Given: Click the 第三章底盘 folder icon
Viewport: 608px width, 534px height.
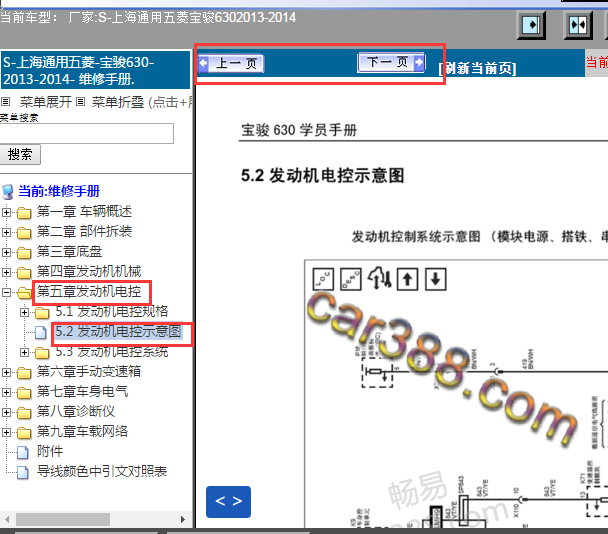Looking at the screenshot, I should [x=24, y=253].
